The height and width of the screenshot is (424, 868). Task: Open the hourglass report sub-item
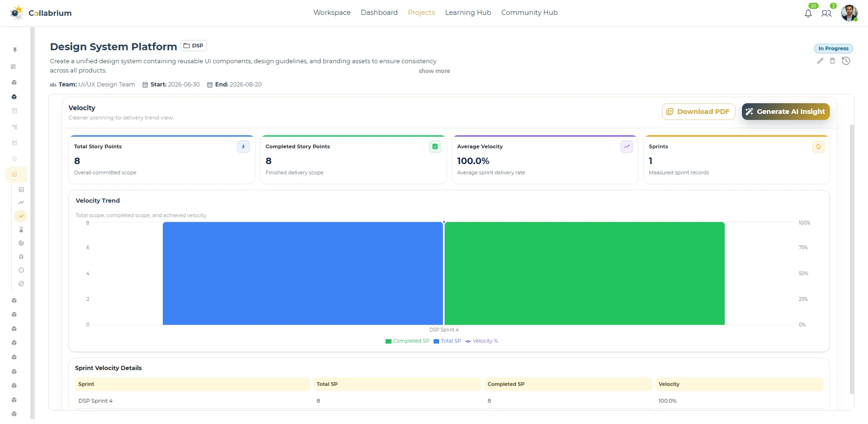coord(21,230)
